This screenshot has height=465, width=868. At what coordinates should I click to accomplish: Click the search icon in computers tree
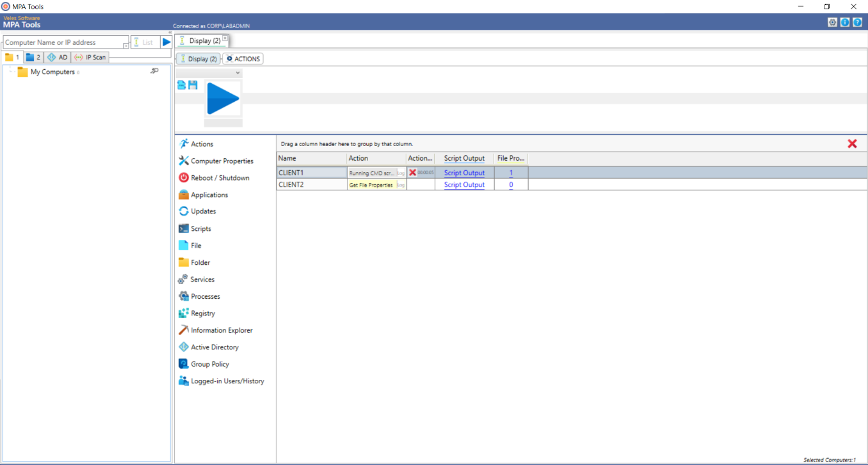coord(154,71)
